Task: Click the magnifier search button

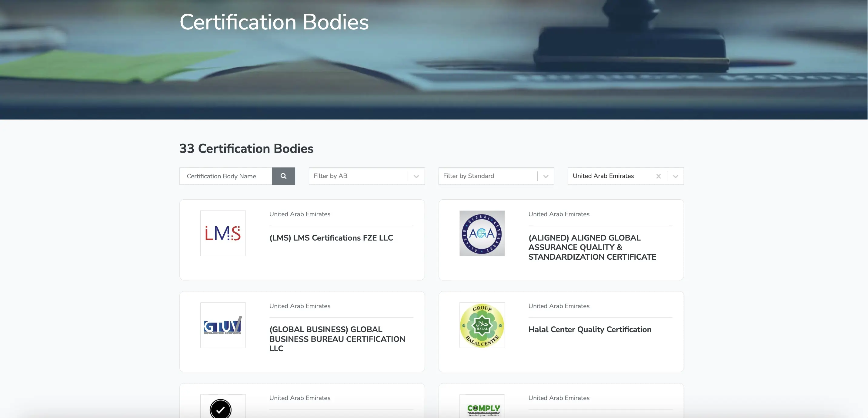Action: (x=283, y=176)
